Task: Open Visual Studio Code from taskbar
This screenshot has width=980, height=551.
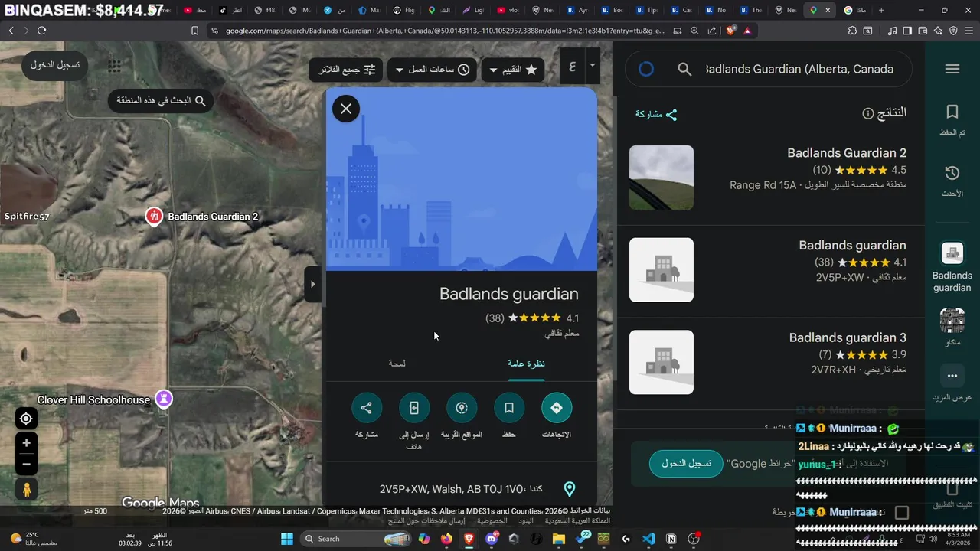Action: tap(648, 539)
